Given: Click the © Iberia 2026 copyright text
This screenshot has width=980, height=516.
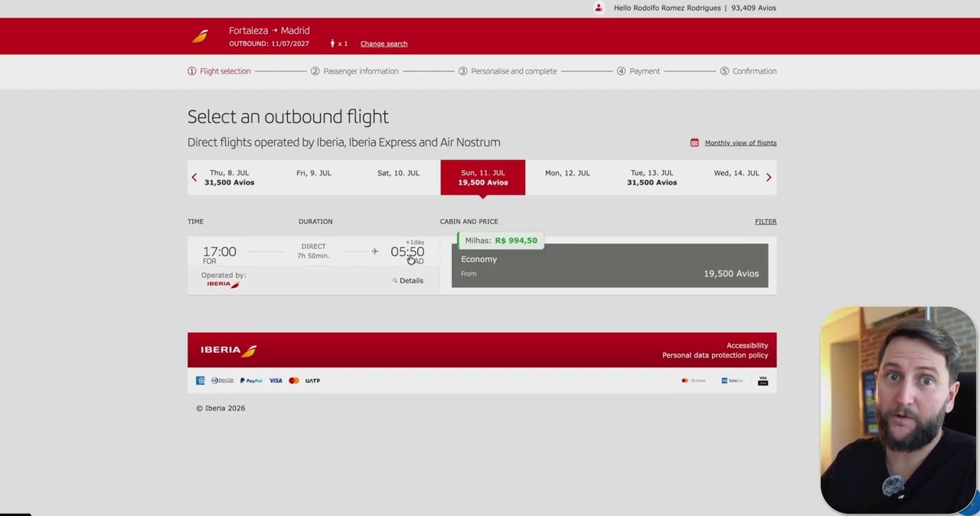Looking at the screenshot, I should click(220, 408).
